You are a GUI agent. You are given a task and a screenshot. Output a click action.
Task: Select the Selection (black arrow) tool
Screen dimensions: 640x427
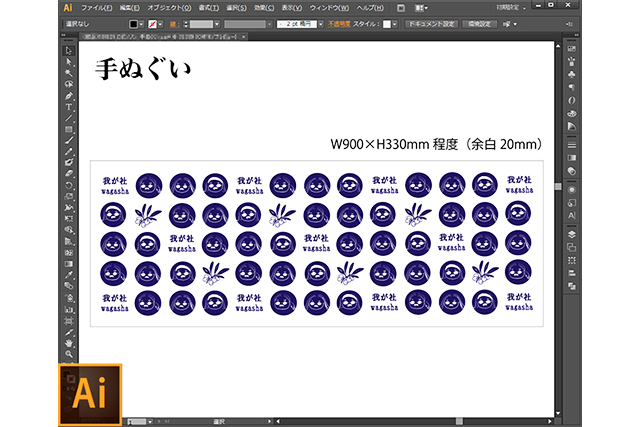[x=69, y=50]
